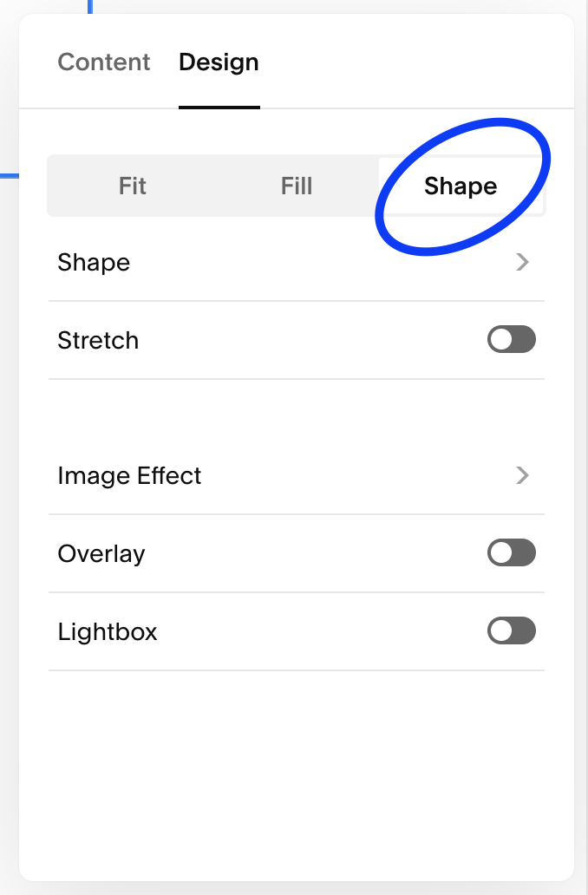Turn on the Overlay switch
Image resolution: width=588 pixels, height=895 pixels.
[x=511, y=553]
